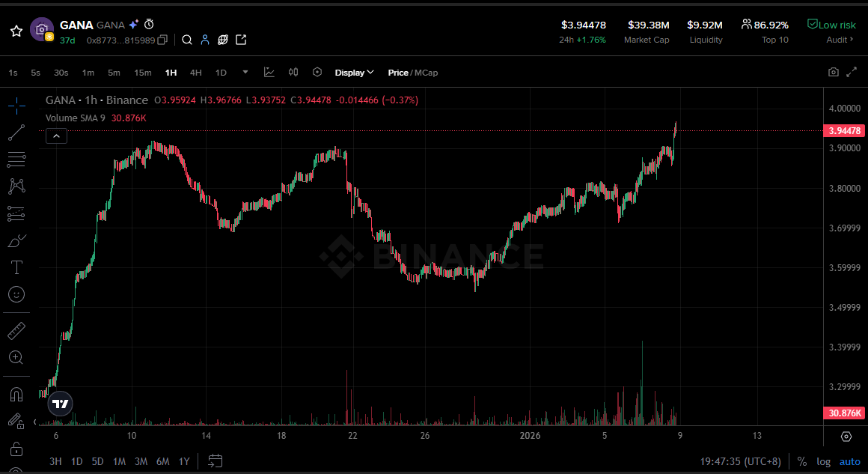
Task: Open the blue person profile icon
Action: point(205,40)
